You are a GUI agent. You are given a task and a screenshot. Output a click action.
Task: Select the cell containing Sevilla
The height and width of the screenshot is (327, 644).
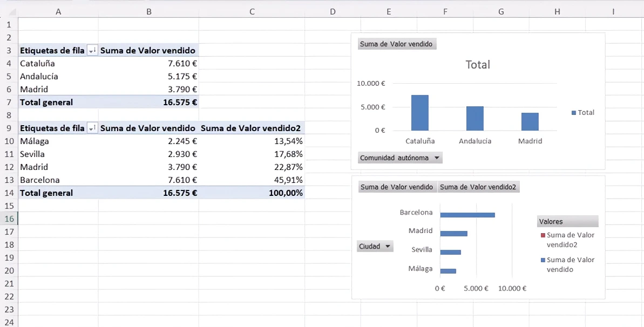[x=58, y=154]
